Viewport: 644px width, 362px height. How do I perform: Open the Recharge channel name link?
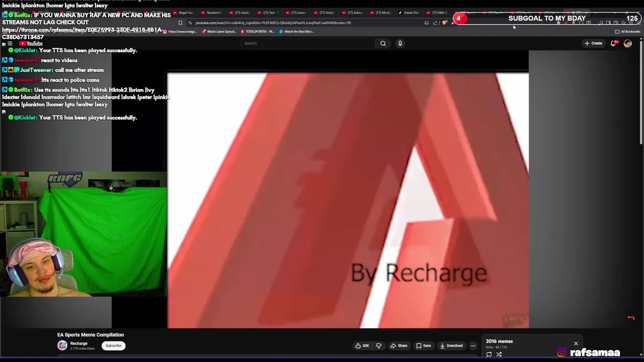pyautogui.click(x=78, y=343)
